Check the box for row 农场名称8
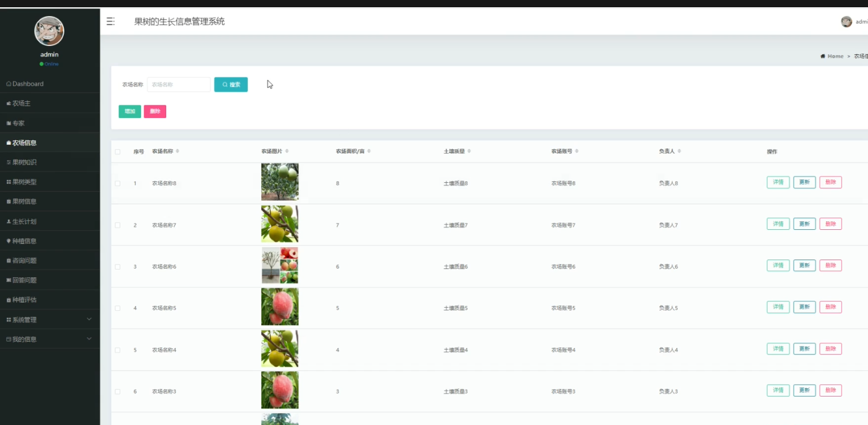 (x=118, y=183)
